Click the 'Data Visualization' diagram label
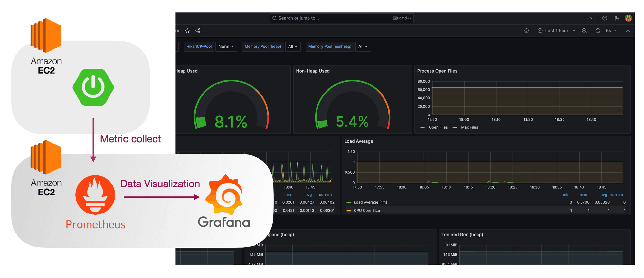Screen dimensions: 644x278 click(160, 184)
